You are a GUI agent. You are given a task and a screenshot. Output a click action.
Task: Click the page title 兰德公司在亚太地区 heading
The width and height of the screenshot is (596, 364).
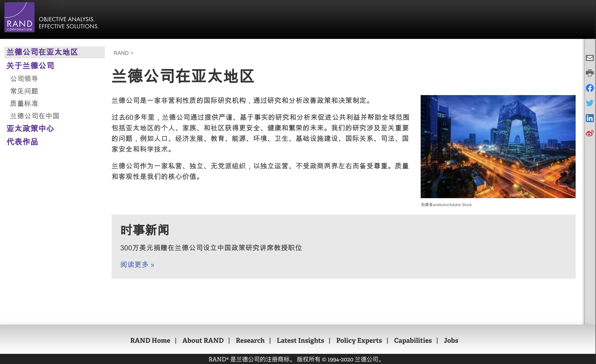pyautogui.click(x=183, y=76)
